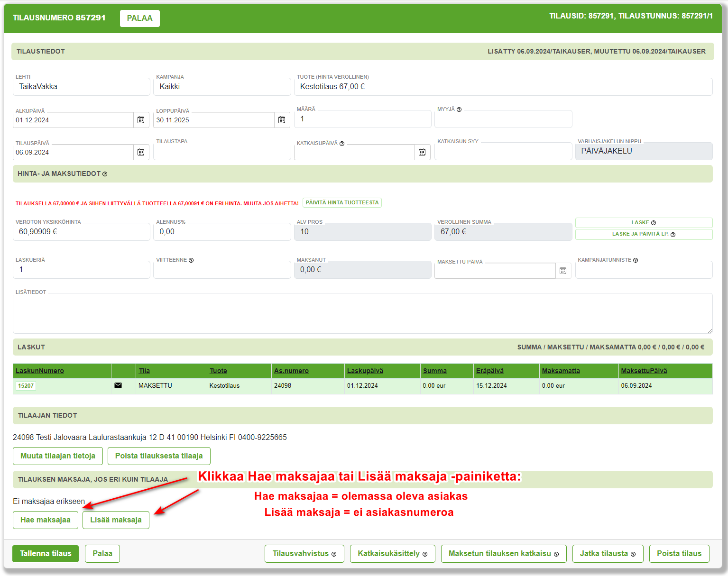
Task: Sort table by Eräpäivä column header
Action: [490, 371]
